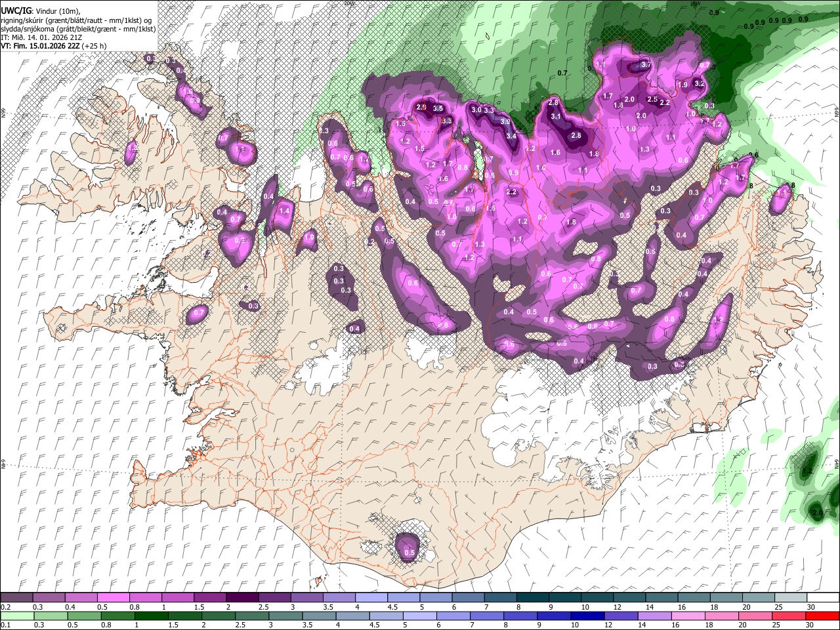Viewport: 840px width, 630px height.
Task: Pick the deep blue rain swatch between 10 and 12
Action: click(588, 616)
